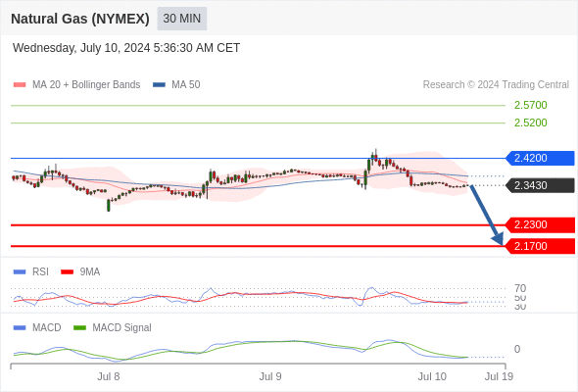The width and height of the screenshot is (578, 392).
Task: Click the Jul 8 date axis label
Action: (109, 376)
